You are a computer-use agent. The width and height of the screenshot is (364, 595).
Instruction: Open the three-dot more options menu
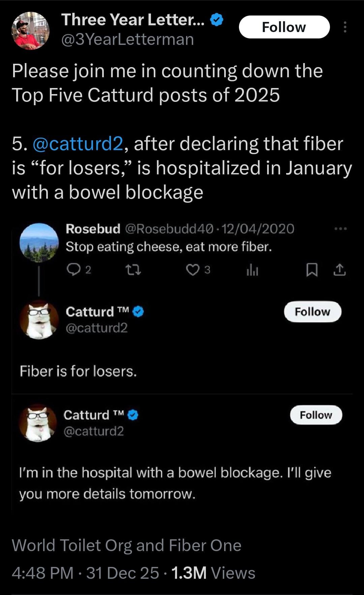(x=345, y=27)
